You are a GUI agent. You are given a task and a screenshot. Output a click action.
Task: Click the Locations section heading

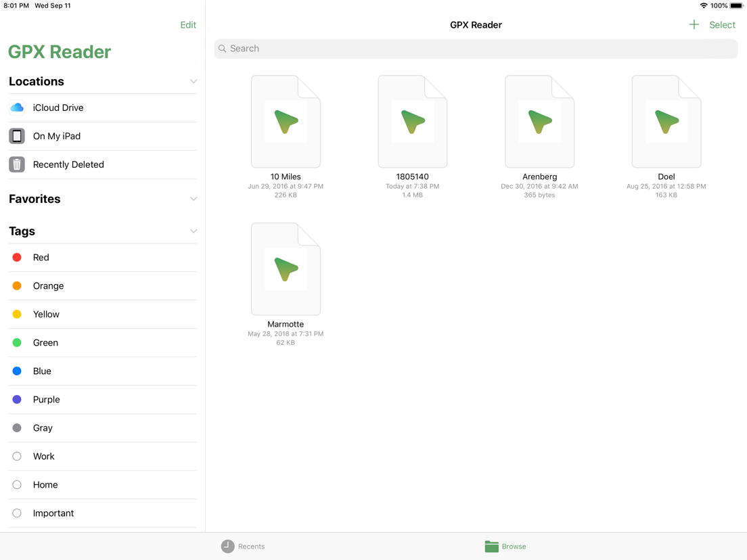(x=37, y=81)
